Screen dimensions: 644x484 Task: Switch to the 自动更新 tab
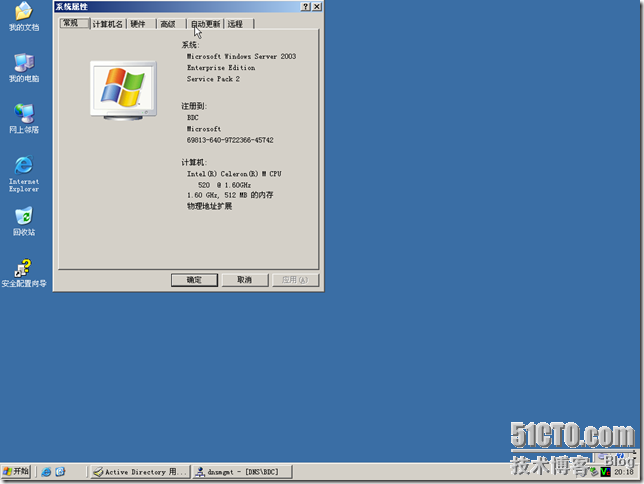(x=205, y=24)
